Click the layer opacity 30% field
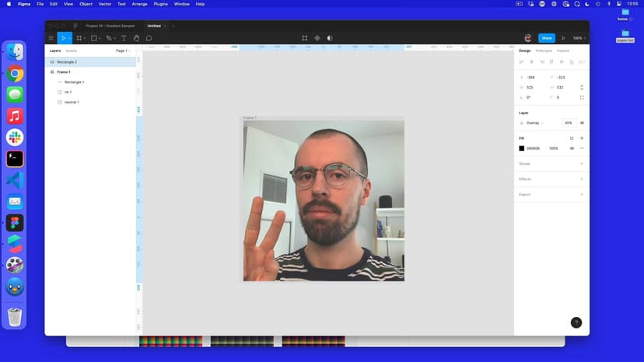 (x=569, y=123)
